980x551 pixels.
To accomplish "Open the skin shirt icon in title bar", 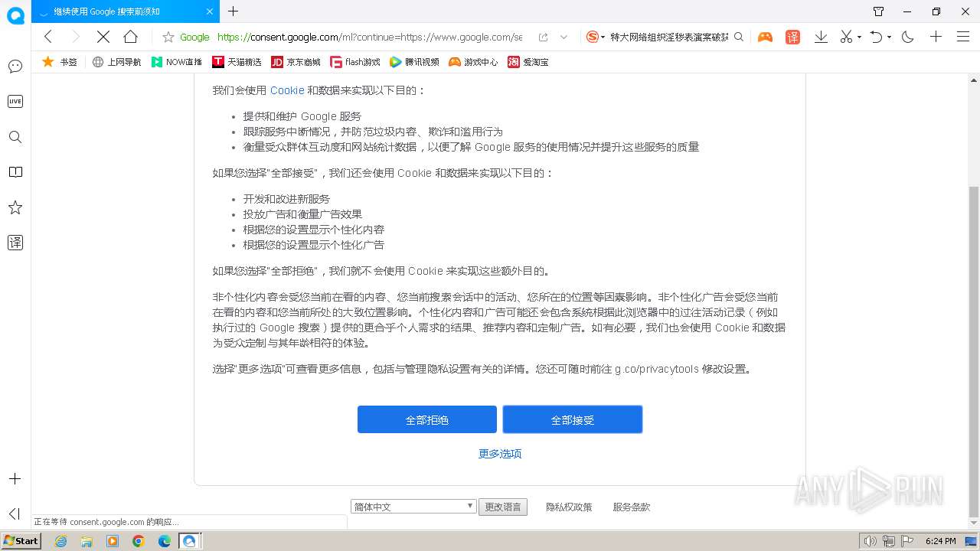I will (x=878, y=11).
